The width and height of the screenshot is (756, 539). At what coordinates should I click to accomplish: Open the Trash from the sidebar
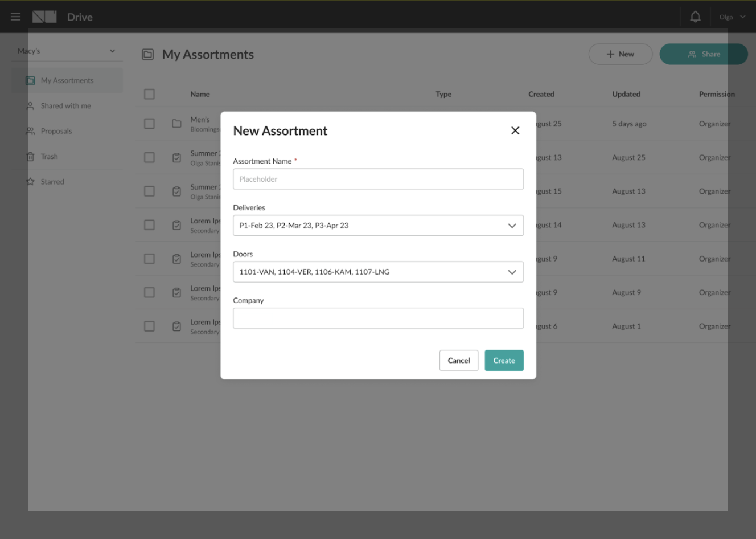(50, 156)
